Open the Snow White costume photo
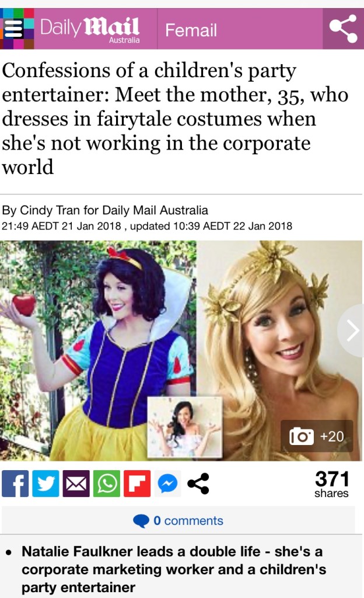Screen dimensions: 364x598 [98, 350]
